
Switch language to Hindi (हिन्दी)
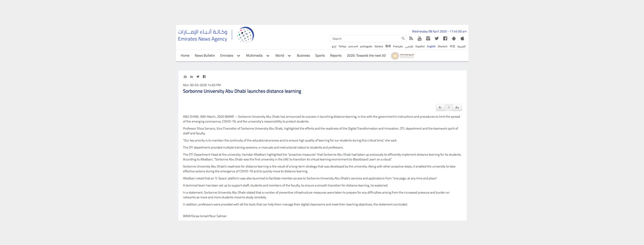tap(388, 47)
